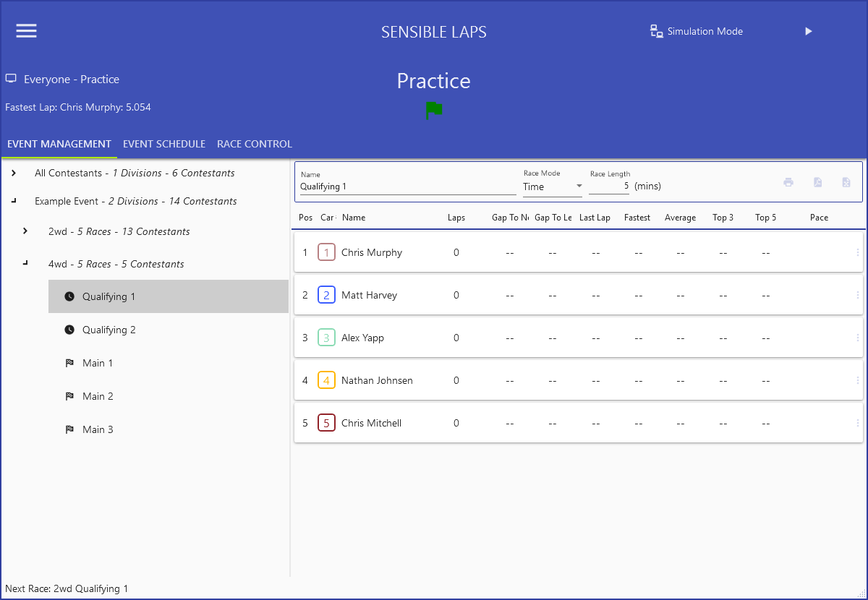Expand the 2wd division node
This screenshot has width=868, height=600.
25,231
